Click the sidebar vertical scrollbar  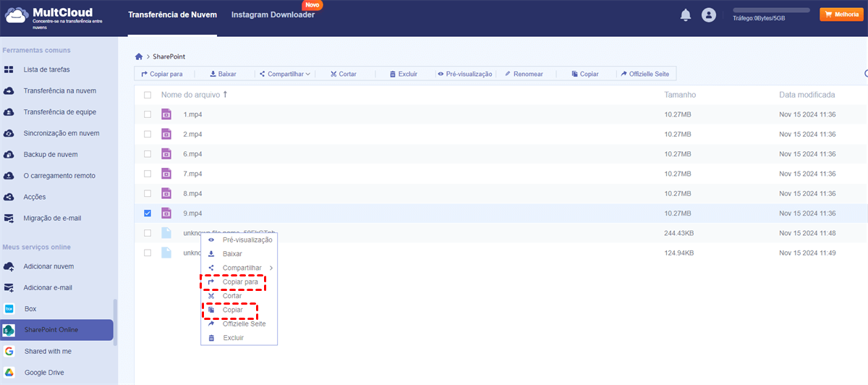click(115, 322)
